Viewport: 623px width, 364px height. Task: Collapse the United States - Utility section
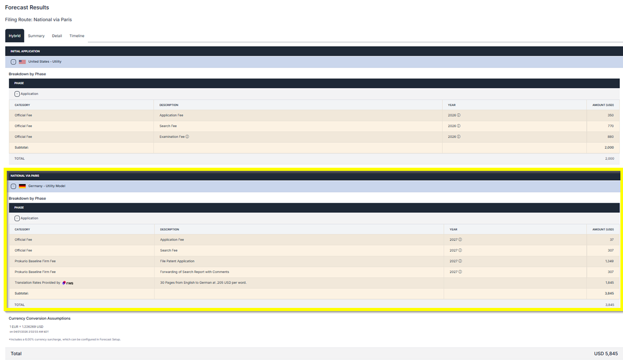(13, 62)
